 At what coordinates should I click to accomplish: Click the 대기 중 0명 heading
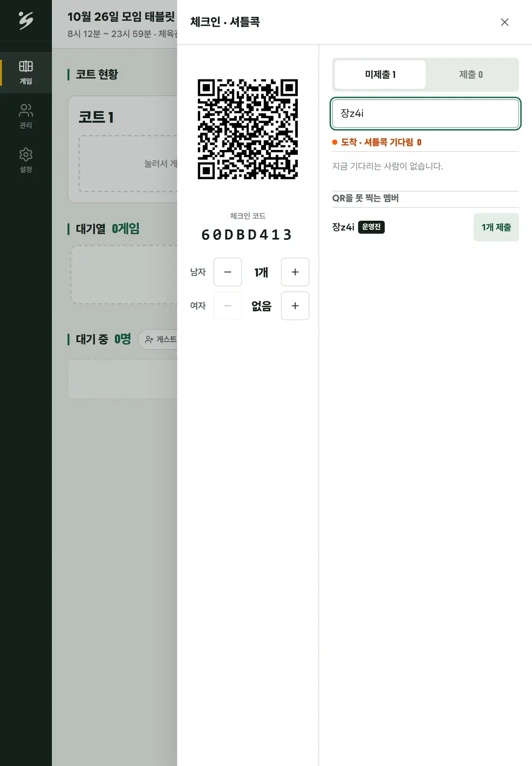[103, 339]
